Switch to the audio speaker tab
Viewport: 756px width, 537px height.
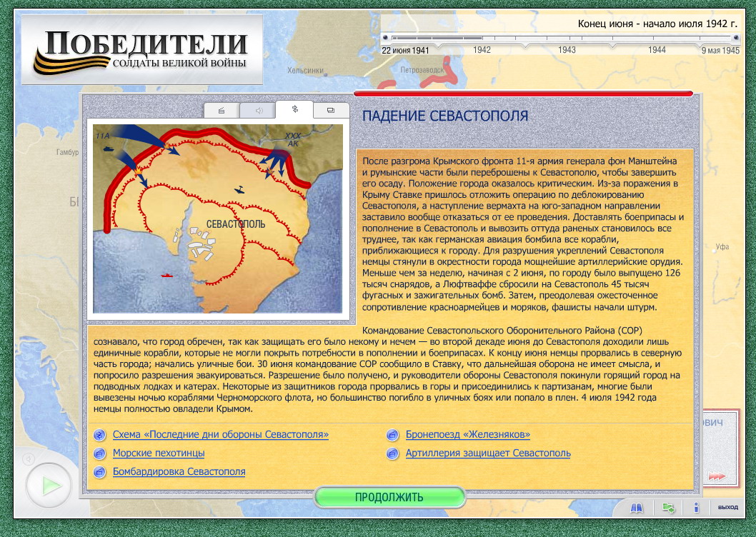pyautogui.click(x=258, y=111)
